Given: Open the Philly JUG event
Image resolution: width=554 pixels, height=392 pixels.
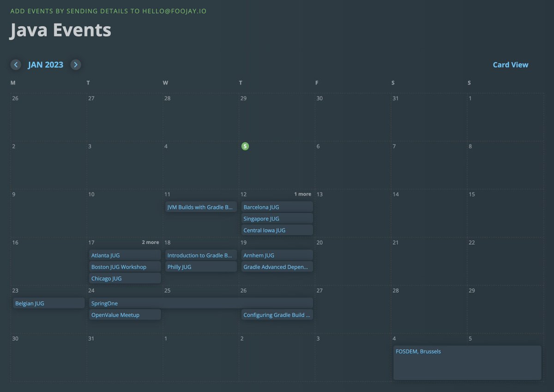Looking at the screenshot, I should pos(201,266).
